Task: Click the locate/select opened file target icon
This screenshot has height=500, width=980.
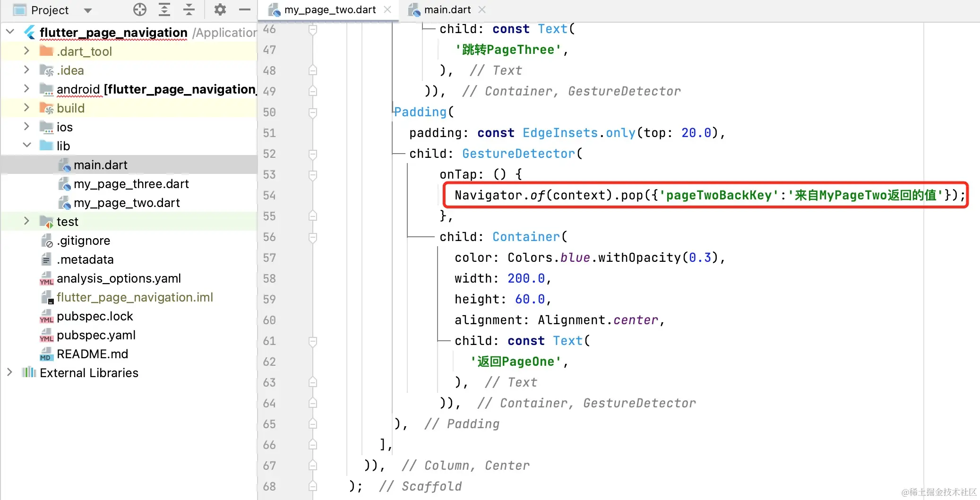Action: click(x=140, y=9)
